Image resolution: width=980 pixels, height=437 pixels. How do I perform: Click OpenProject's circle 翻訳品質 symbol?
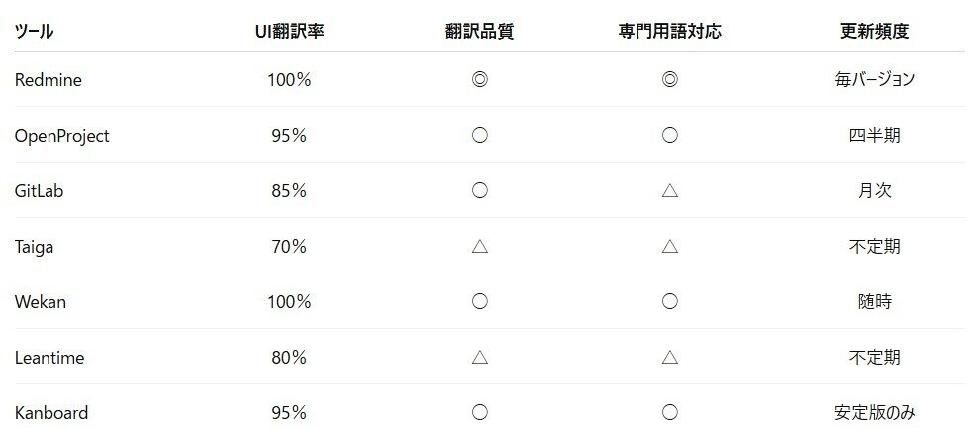click(480, 136)
